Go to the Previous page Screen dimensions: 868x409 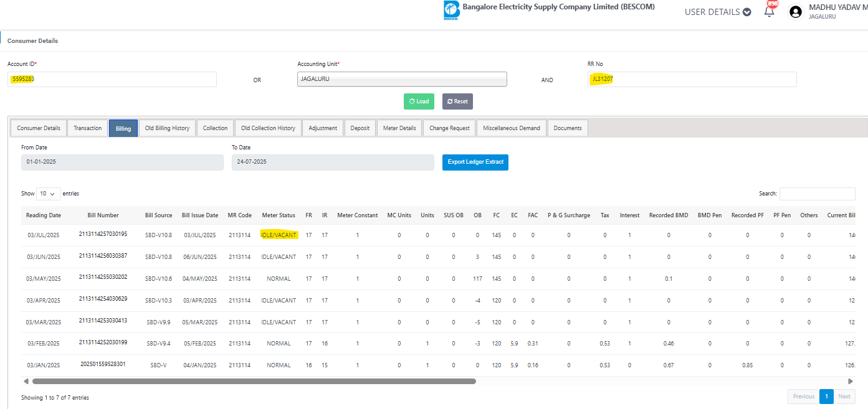[804, 397]
